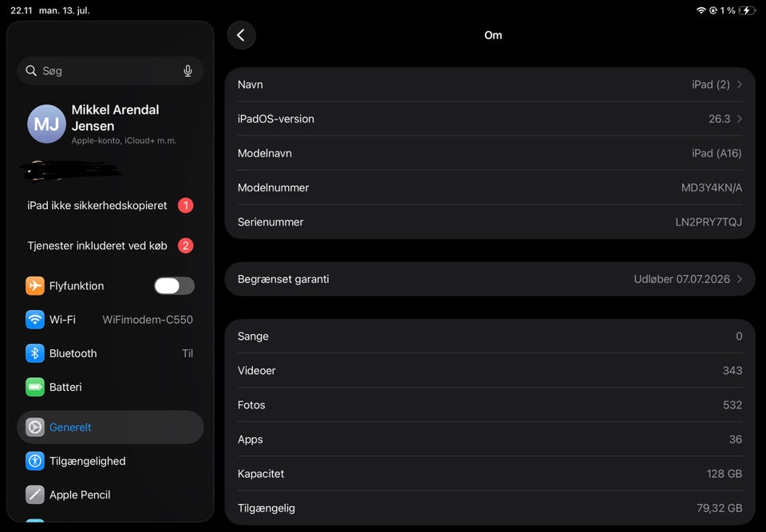Tap the Serienummer value LN2PRY7TQJ

click(x=709, y=223)
